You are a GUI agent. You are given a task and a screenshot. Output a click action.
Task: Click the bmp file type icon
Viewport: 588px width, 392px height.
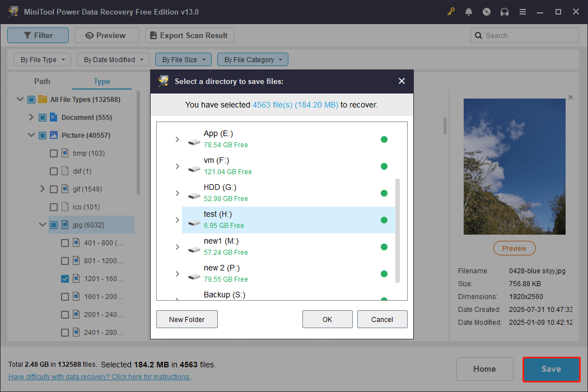pos(65,153)
